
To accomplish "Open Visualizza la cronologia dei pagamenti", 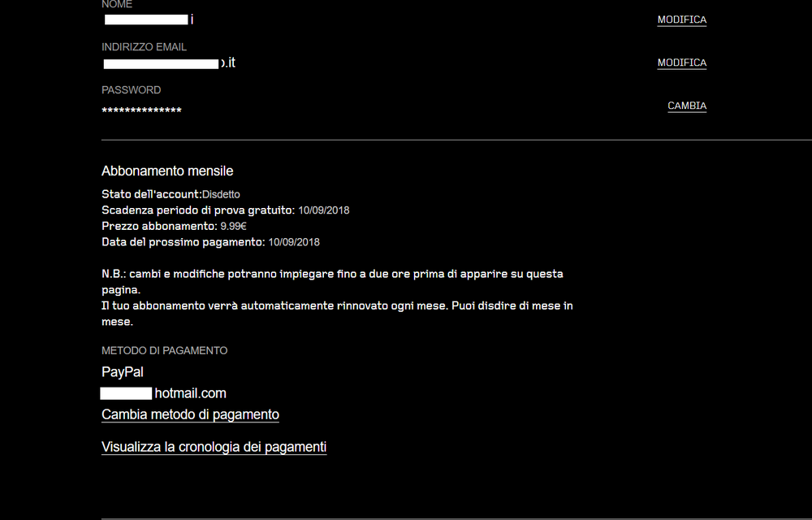I will 214,447.
